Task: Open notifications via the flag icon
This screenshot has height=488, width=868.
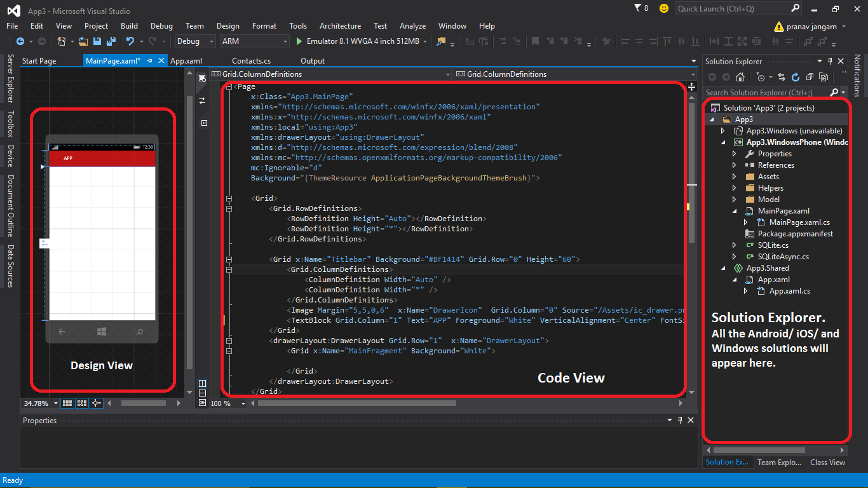Action: click(638, 8)
